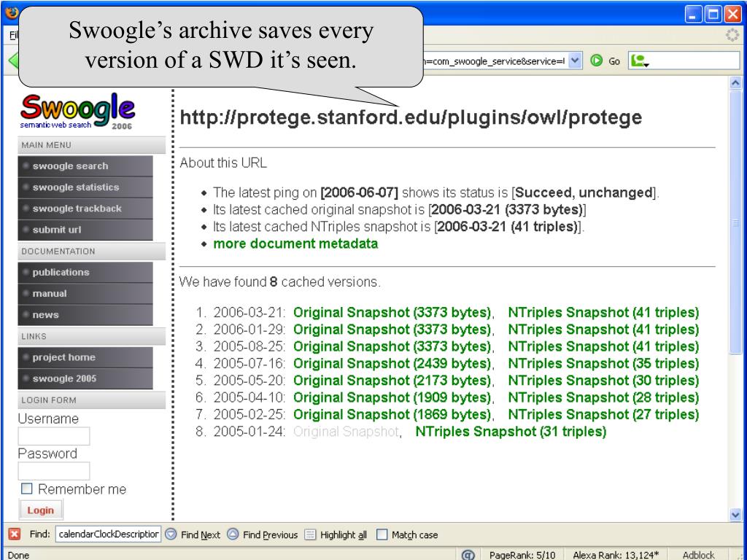This screenshot has height=560, width=747.
Task: Open NTriples Snapshot (35 triples) link
Action: (603, 363)
